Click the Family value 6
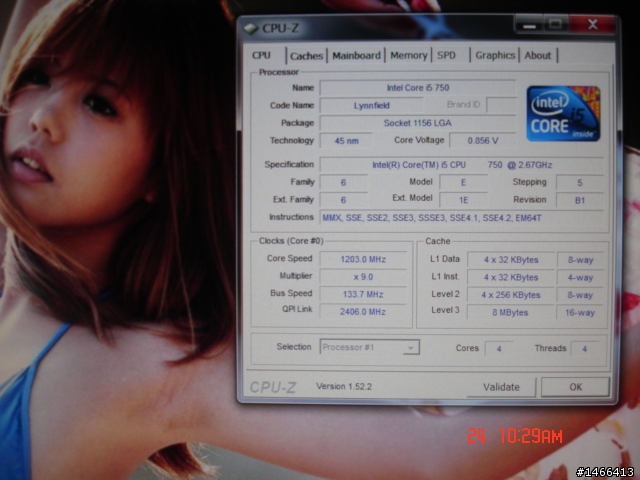Image resolution: width=640 pixels, height=480 pixels. tap(343, 182)
